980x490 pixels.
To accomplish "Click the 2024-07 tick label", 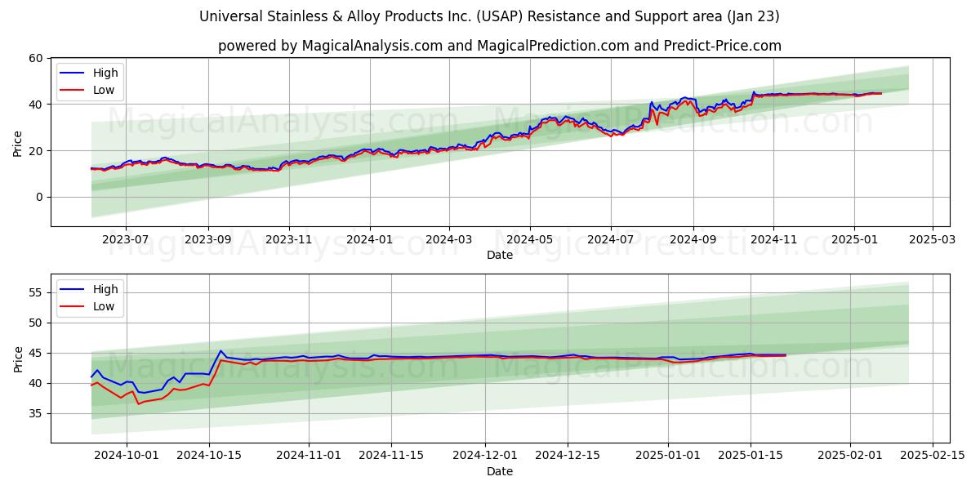I will (611, 240).
